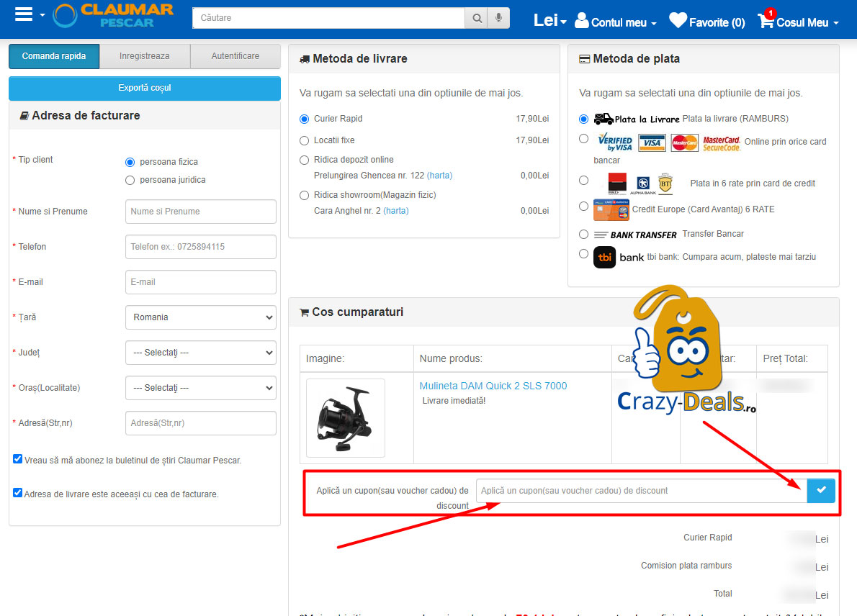Select Locatii fixe delivery option
Viewport: 857px width, 616px height.
pos(305,141)
